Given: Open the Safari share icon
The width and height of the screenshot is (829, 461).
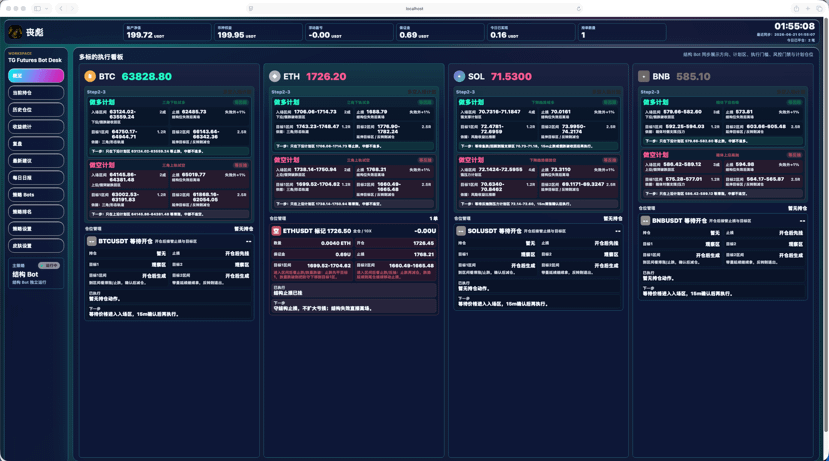Looking at the screenshot, I should click(x=796, y=8).
